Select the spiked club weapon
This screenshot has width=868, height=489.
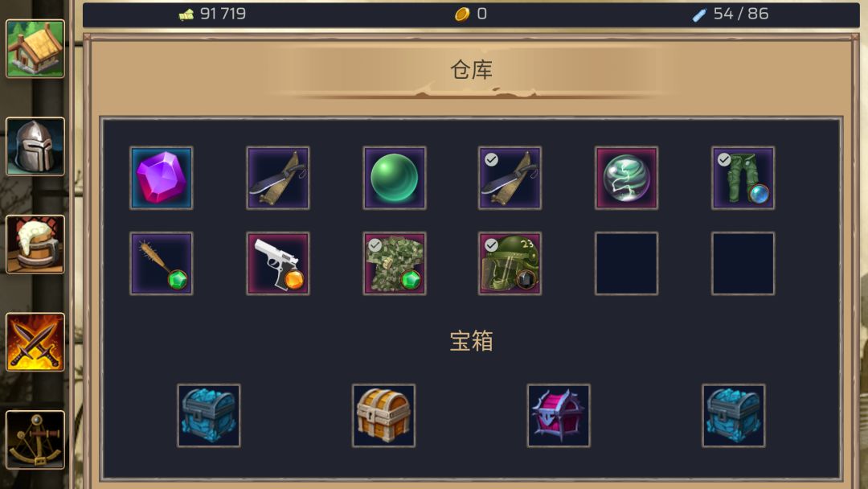[161, 263]
